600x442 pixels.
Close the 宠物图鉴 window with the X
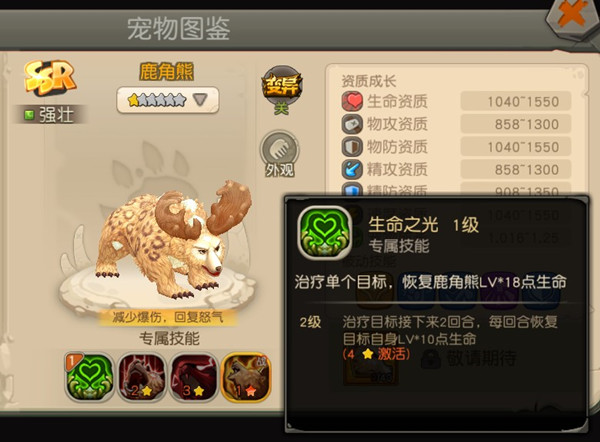click(571, 16)
